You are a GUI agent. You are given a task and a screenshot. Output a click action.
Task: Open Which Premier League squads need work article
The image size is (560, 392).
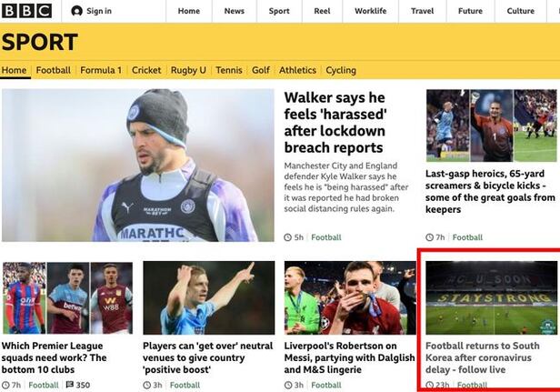click(54, 357)
